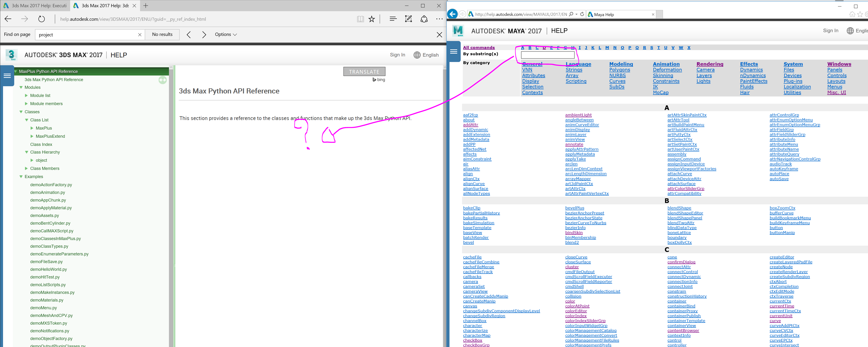Viewport: 868px width, 347px height.
Task: Expand the Module list tree item
Action: pyautogui.click(x=26, y=96)
